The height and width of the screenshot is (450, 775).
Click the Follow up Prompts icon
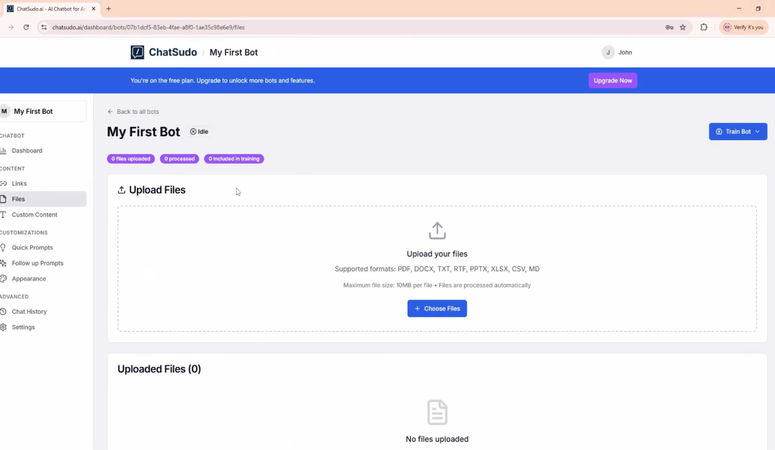point(3,263)
